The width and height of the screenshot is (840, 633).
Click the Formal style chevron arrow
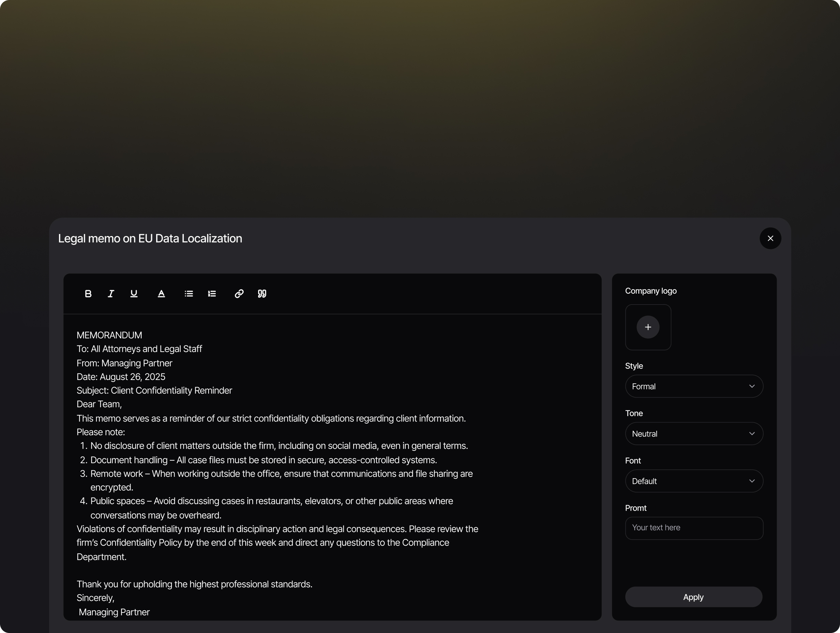pos(751,386)
